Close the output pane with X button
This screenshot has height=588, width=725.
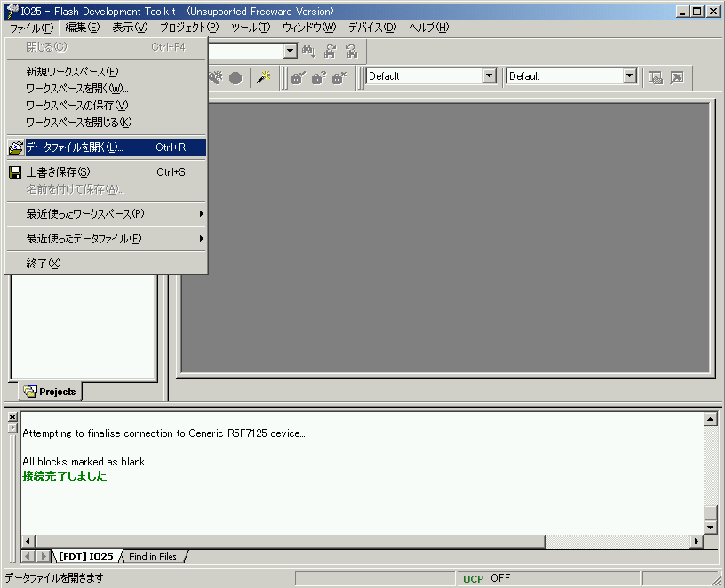[x=12, y=417]
